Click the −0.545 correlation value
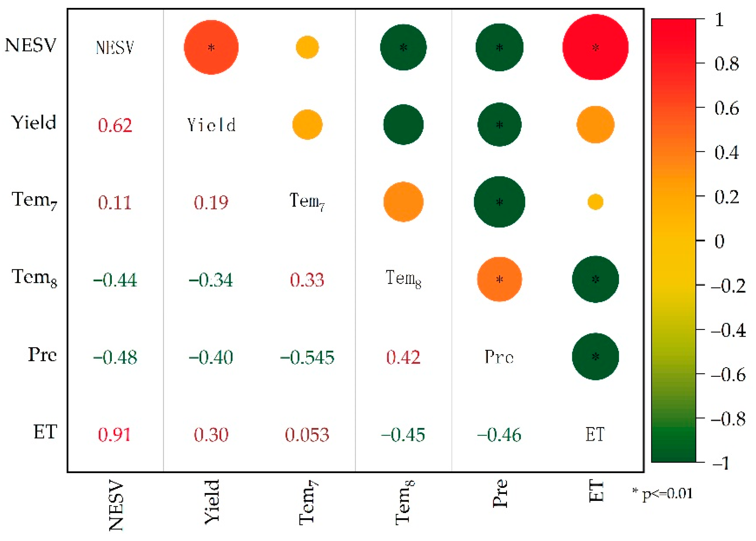Screen dimensions: 756x541 pos(307,357)
